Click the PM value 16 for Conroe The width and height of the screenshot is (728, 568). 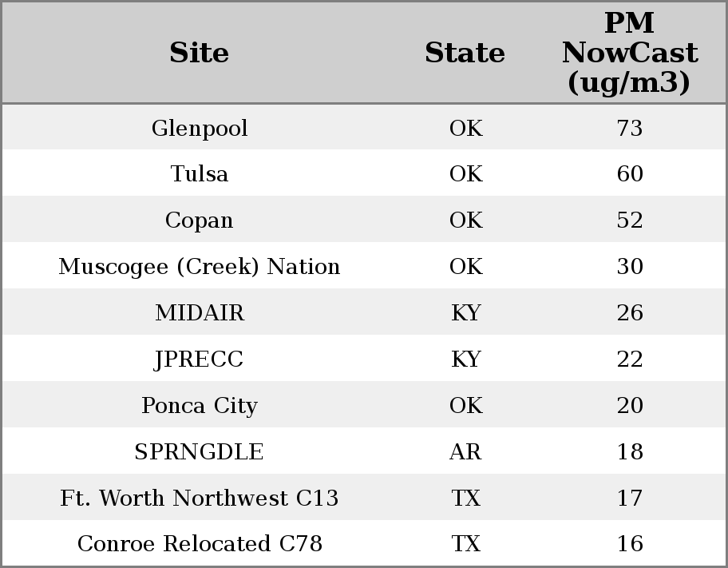(x=629, y=544)
